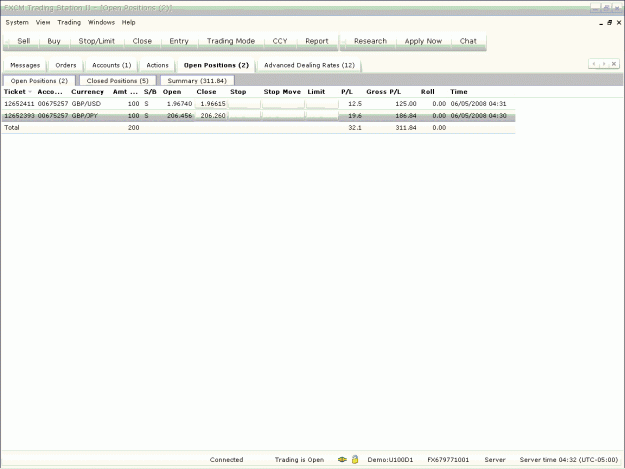Sort by the Currency column header

point(87,92)
